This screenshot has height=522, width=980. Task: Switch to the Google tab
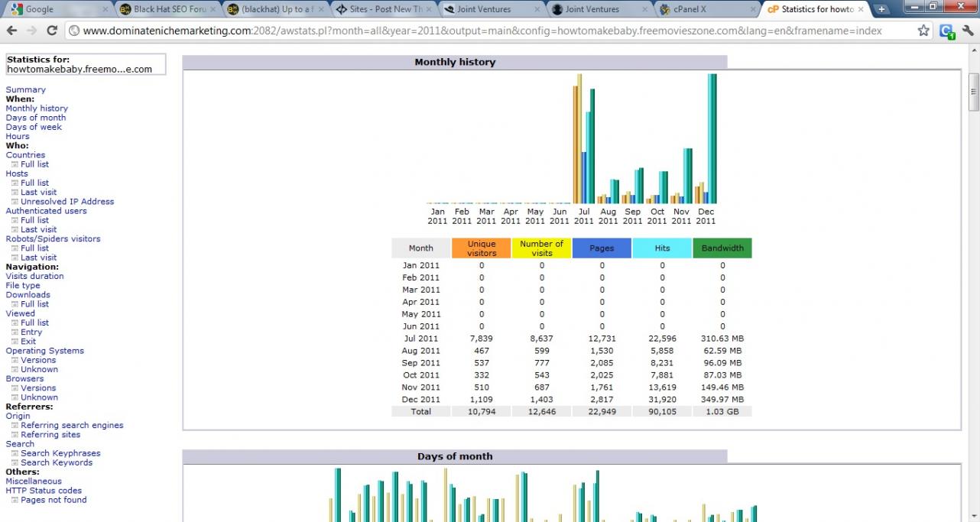57,10
